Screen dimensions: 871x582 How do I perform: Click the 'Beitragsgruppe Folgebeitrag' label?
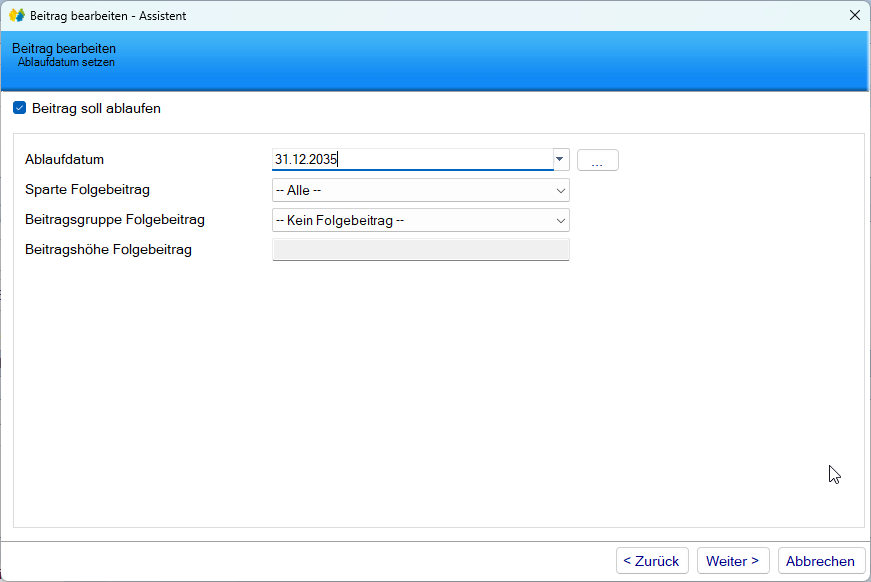click(114, 219)
